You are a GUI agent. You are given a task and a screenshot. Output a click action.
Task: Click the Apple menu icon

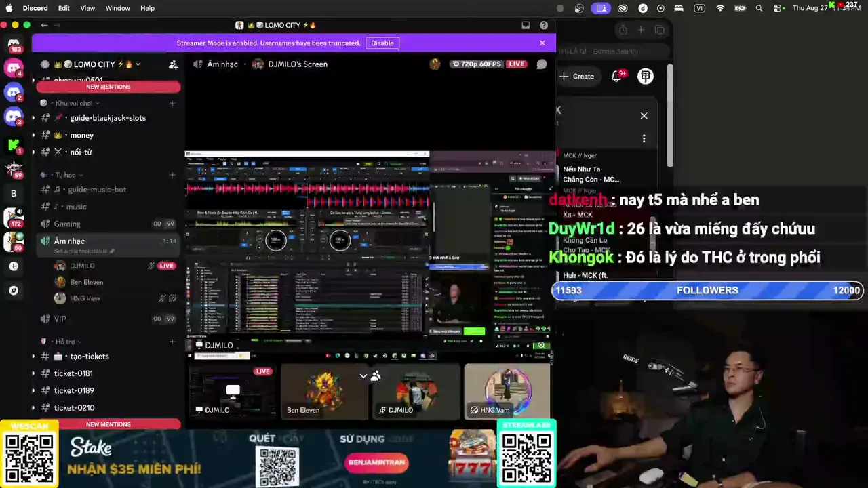pyautogui.click(x=9, y=8)
